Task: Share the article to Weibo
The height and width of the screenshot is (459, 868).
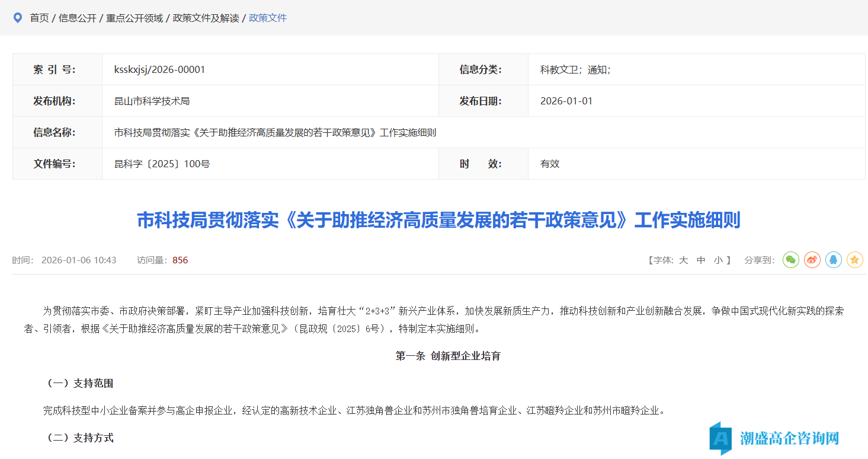Action: coord(812,260)
